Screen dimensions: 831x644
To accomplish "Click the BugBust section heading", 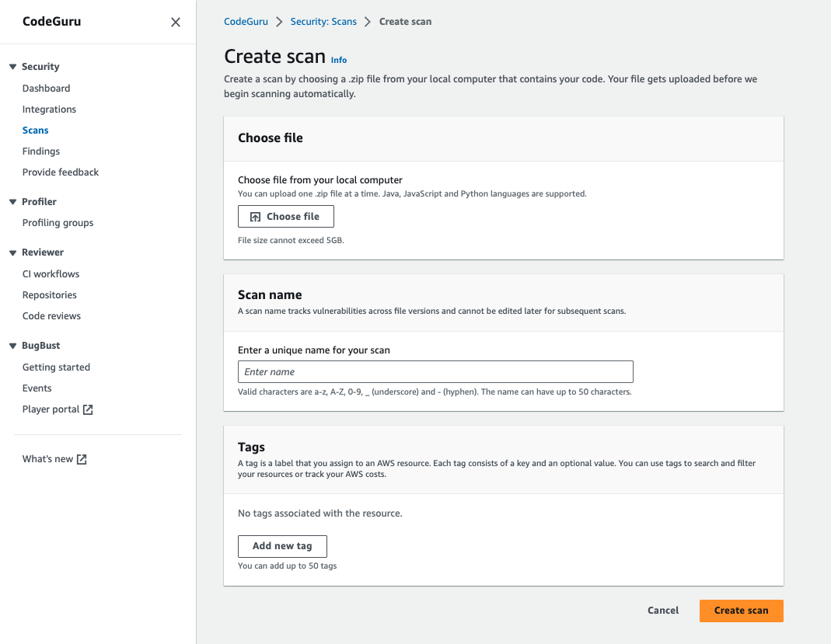I will pyautogui.click(x=40, y=346).
